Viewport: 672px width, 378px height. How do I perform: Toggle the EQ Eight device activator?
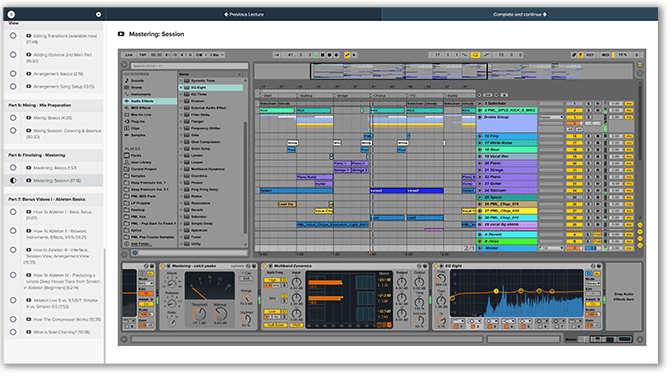pos(436,266)
